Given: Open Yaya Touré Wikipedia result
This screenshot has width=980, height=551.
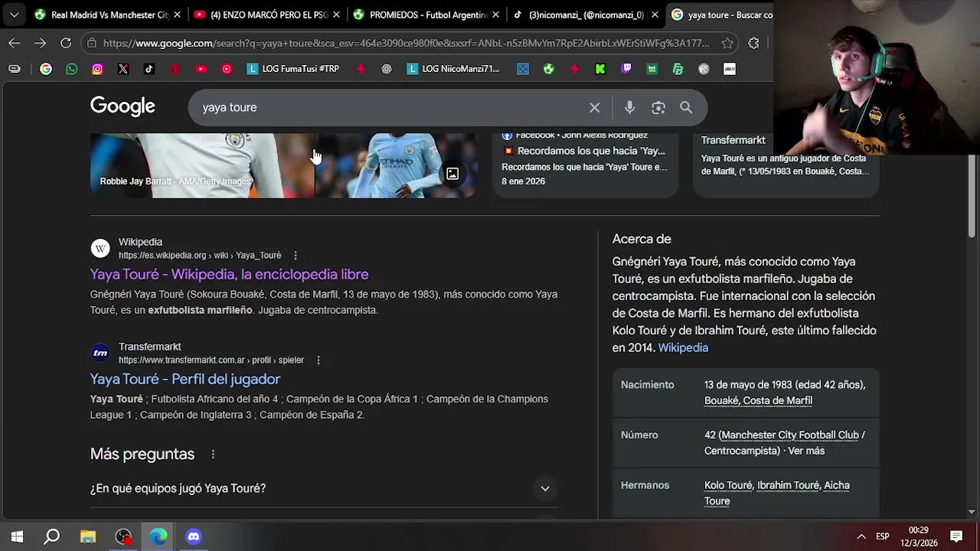Looking at the screenshot, I should [229, 275].
